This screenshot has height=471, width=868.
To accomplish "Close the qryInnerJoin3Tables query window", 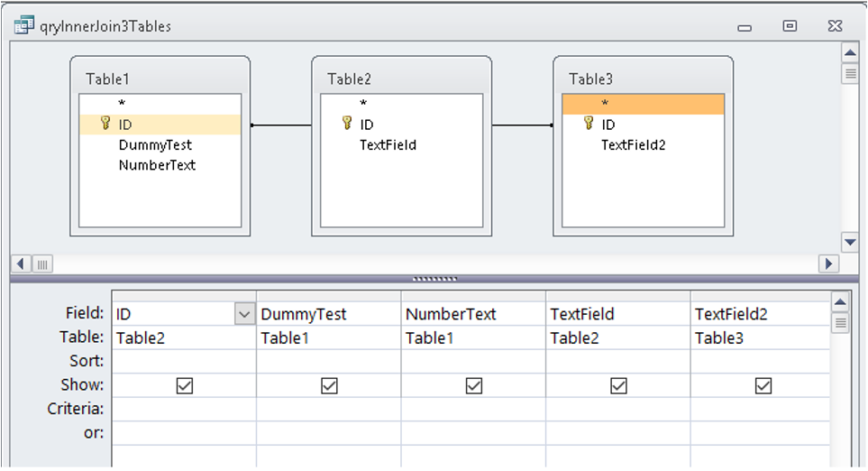I will (x=835, y=26).
